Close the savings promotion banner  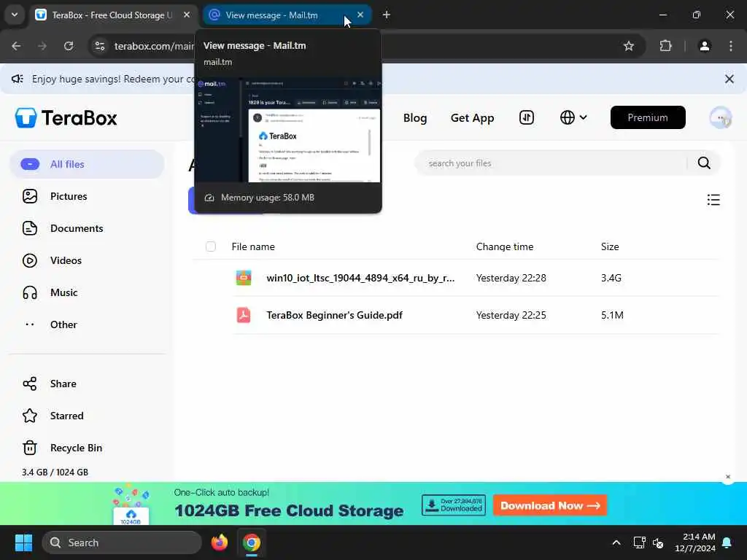pos(729,79)
